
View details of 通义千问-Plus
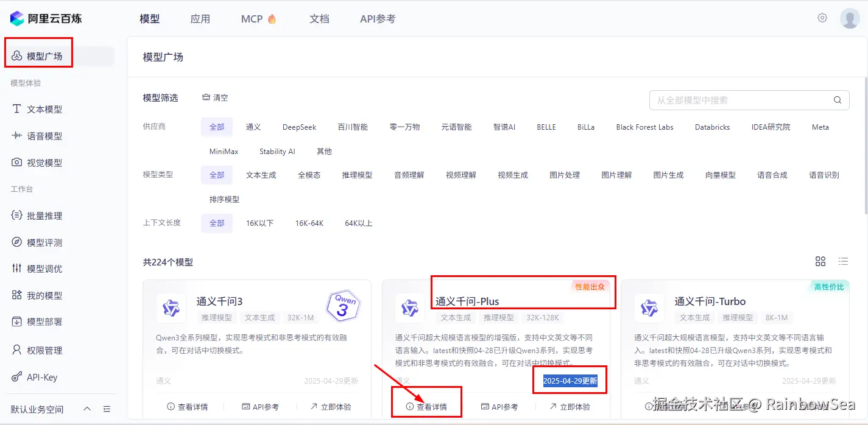click(426, 407)
